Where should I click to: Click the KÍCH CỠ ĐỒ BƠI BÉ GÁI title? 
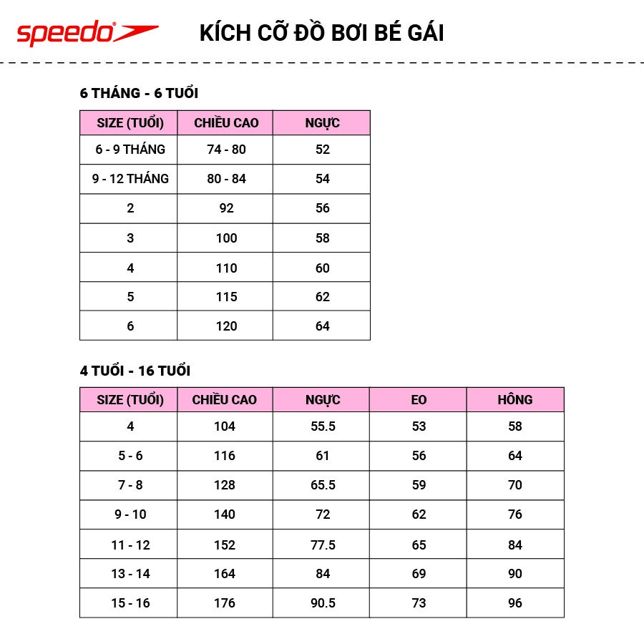coord(321,33)
